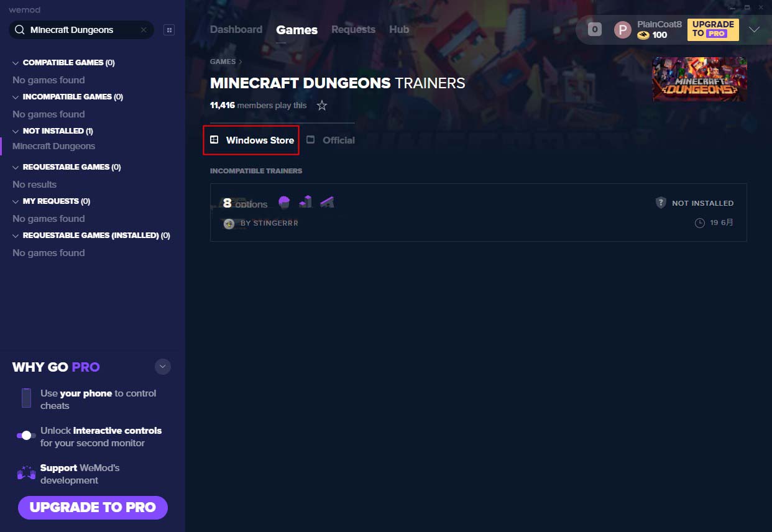
Task: Click STINGERRR author avatar icon
Action: click(229, 224)
